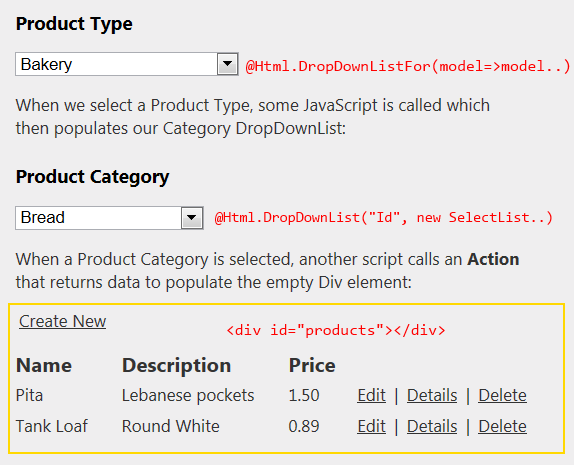Click the red div id products annotation
The height and width of the screenshot is (465, 574).
click(336, 330)
